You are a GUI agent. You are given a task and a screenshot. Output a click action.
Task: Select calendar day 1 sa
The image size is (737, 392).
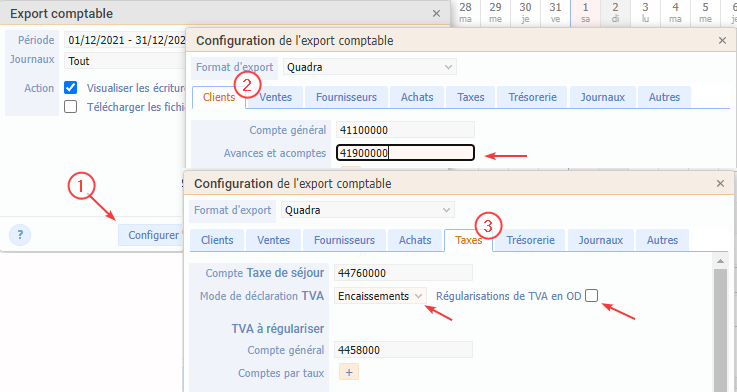click(585, 13)
